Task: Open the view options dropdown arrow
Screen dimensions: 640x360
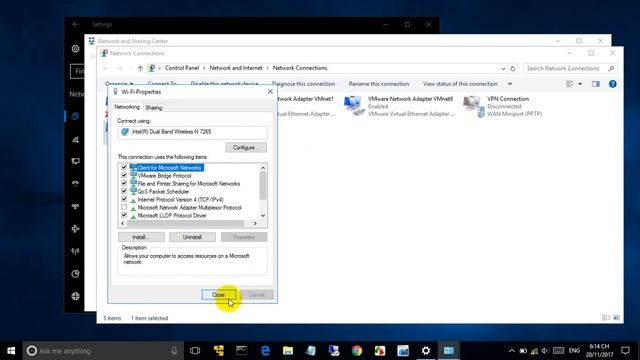Action: (x=580, y=84)
